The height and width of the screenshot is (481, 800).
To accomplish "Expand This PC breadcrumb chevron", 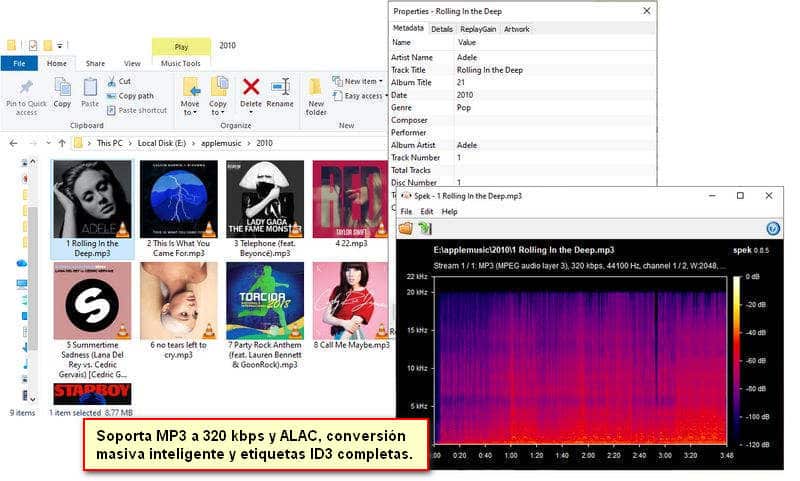I will (130, 143).
